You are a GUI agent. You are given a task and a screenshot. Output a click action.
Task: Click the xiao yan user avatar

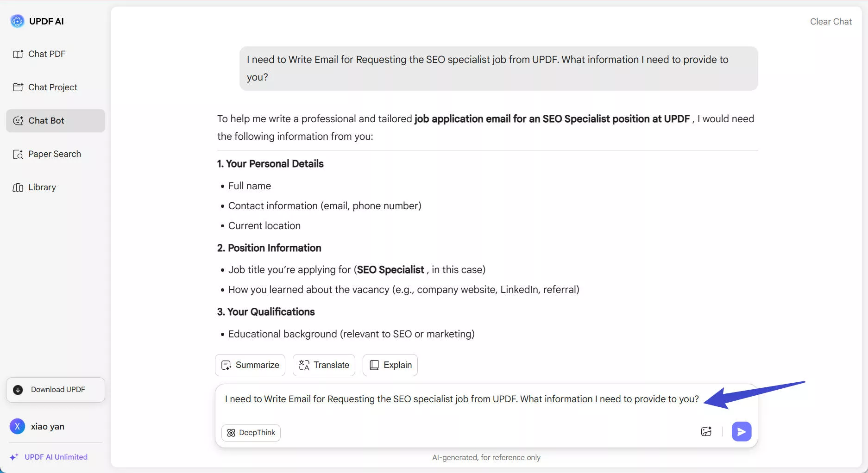tap(17, 426)
